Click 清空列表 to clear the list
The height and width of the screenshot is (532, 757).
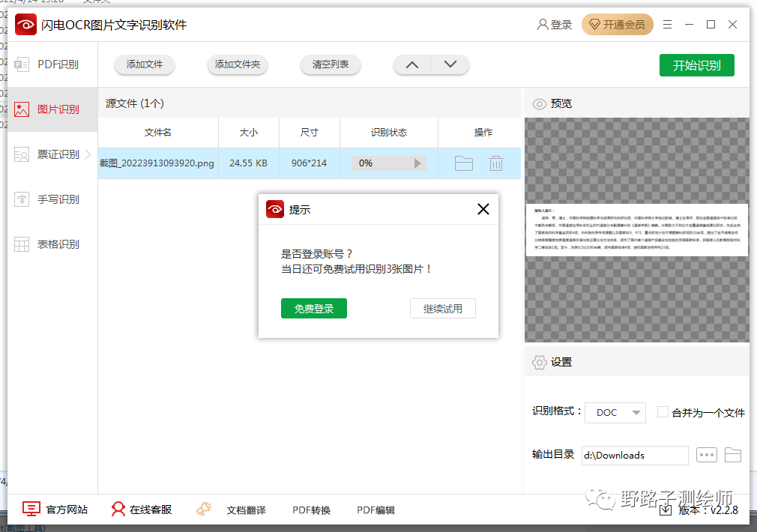point(331,64)
